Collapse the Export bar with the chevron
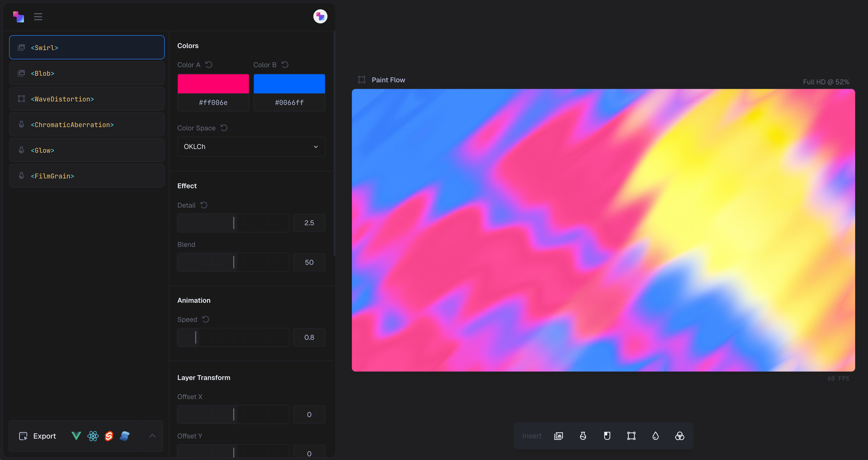This screenshot has width=868, height=460. coord(152,435)
